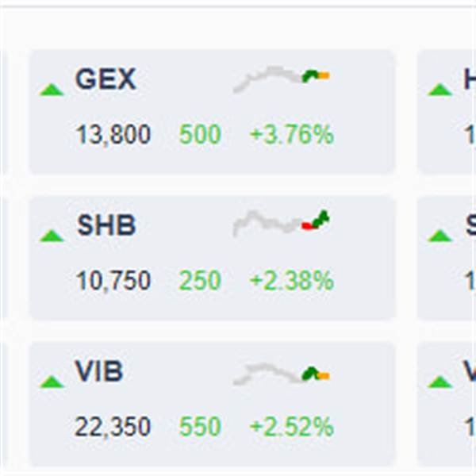Select the GEX ticker symbol
476x476 pixels.
pyautogui.click(x=106, y=79)
